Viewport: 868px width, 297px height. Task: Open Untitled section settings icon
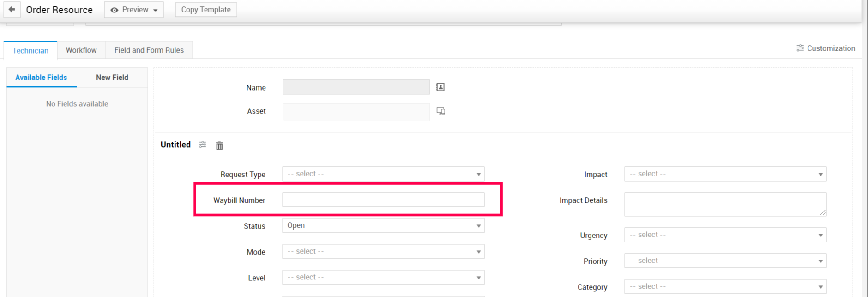click(x=203, y=145)
